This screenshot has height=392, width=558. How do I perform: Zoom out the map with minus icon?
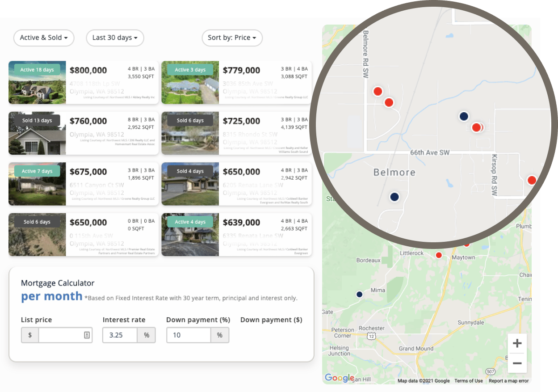coord(517,363)
